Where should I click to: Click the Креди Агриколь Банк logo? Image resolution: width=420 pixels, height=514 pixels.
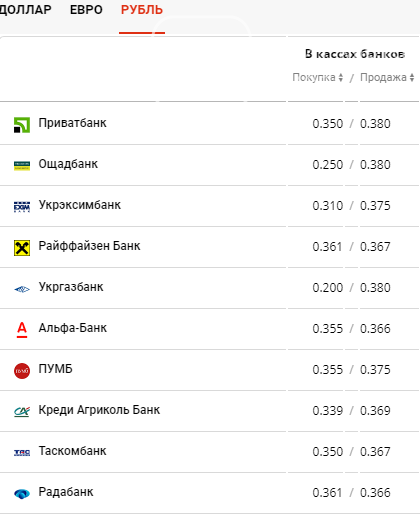22,412
